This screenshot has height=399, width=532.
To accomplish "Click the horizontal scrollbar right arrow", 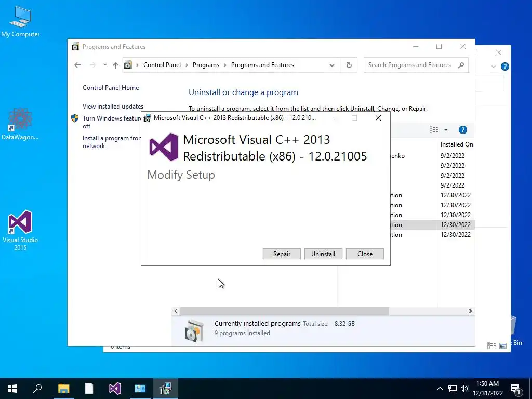I will click(470, 311).
